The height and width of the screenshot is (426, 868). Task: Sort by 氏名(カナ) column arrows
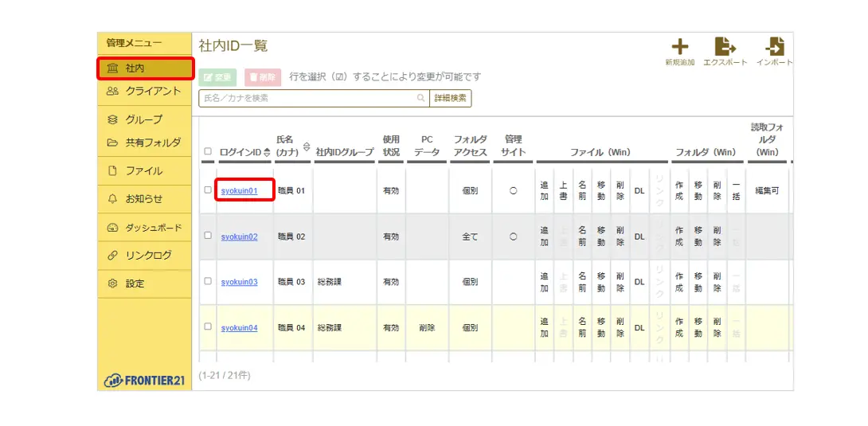tap(307, 146)
